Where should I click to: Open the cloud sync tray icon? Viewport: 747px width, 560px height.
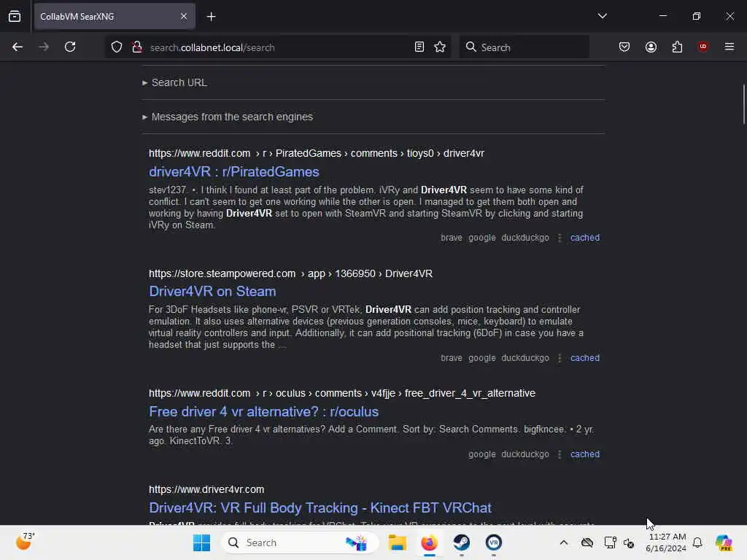pos(587,542)
